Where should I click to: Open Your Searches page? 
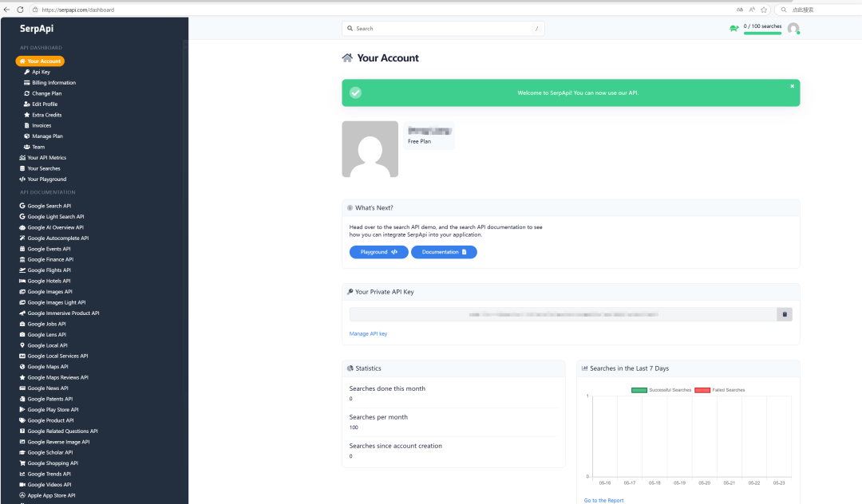[x=44, y=168]
